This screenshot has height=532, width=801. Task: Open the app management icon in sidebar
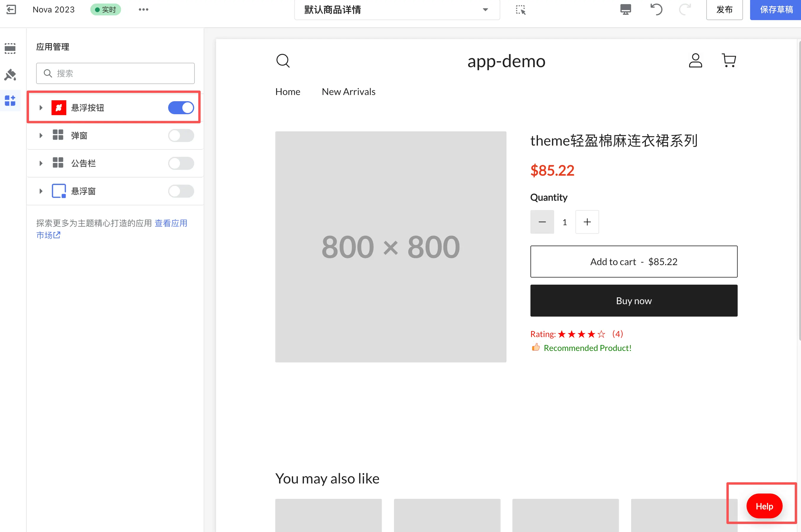10,100
